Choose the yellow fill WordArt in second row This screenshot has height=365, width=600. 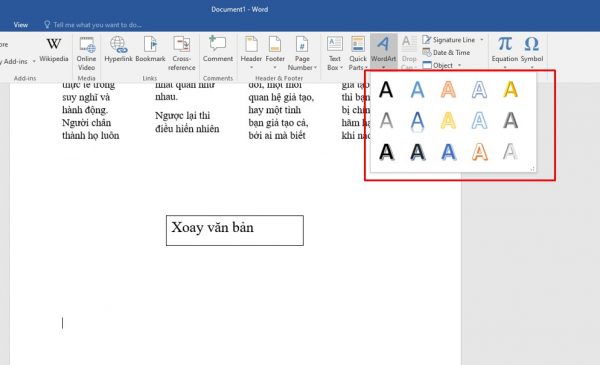[448, 121]
